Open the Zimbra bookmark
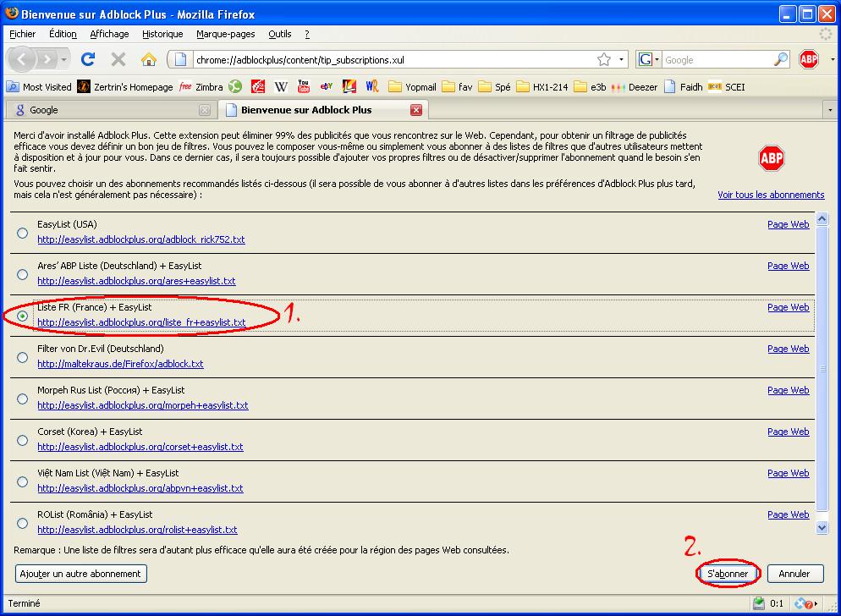Viewport: 841px width, 616px height. pyautogui.click(x=201, y=87)
